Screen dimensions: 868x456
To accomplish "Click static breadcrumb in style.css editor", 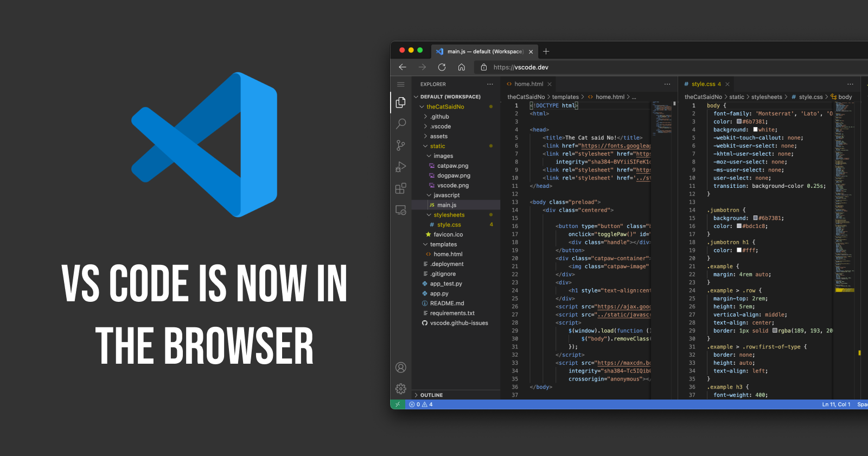I will 737,97.
